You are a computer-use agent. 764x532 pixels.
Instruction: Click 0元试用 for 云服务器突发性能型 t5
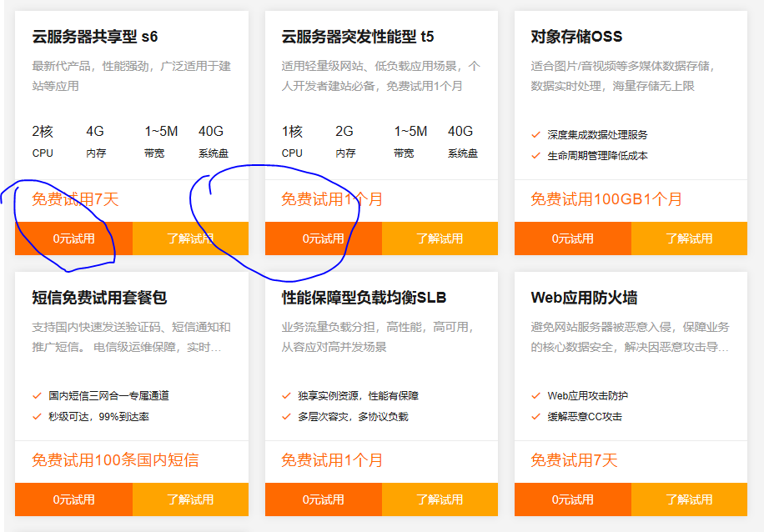(324, 238)
